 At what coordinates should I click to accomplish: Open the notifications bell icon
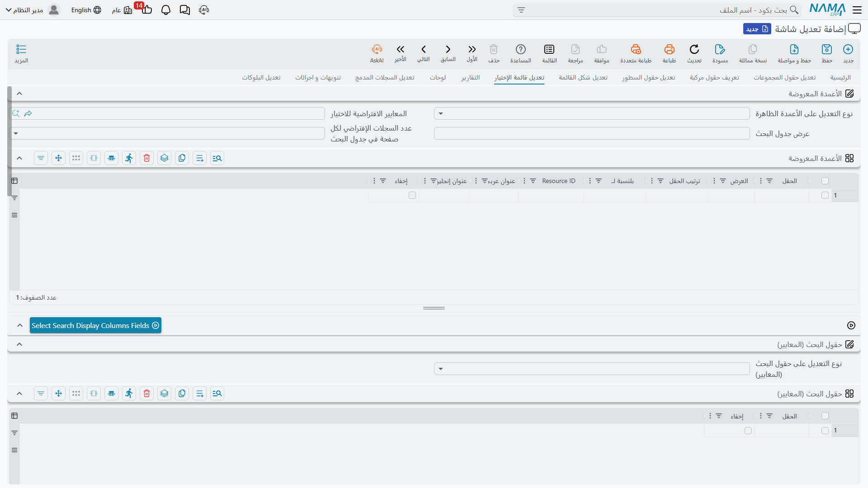166,10
